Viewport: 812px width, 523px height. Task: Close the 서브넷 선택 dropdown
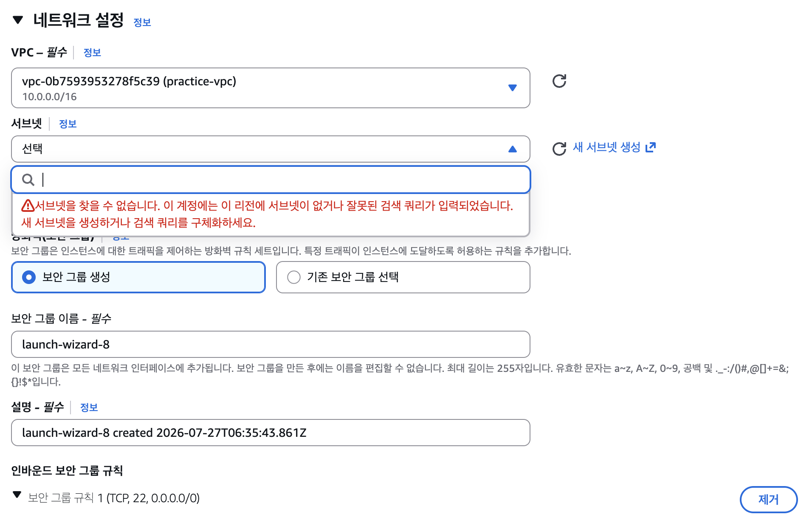[x=271, y=149]
